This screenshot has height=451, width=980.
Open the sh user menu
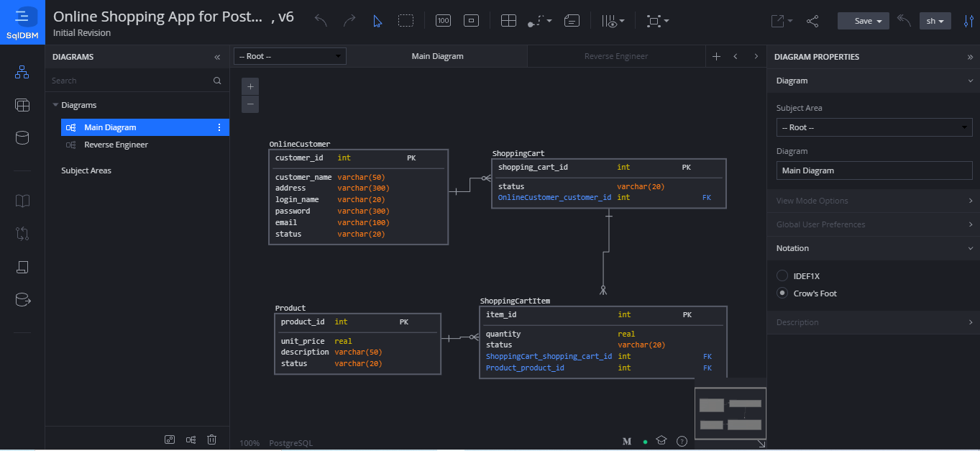[935, 21]
